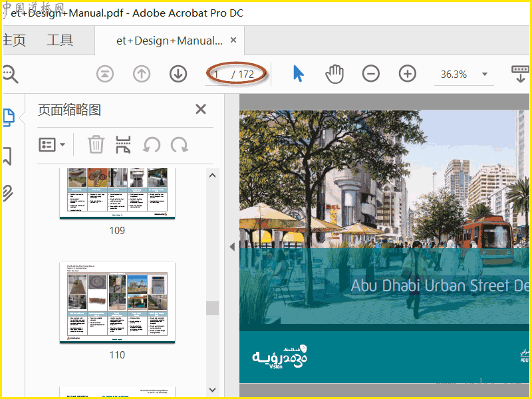Click the thumbnail scrollbar up arrow
Image resolution: width=532 pixels, height=399 pixels.
pos(212,176)
